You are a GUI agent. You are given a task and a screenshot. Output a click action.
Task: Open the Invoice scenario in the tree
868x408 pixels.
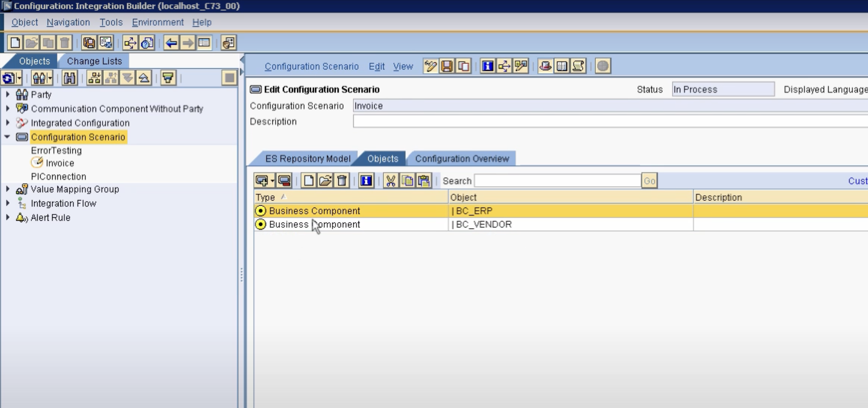click(x=60, y=163)
